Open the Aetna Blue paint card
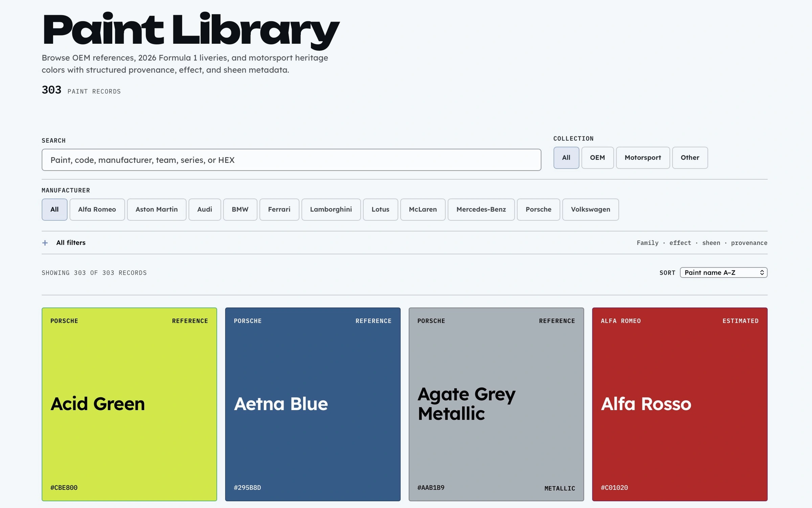Screen dimensions: 812x508 pos(313,404)
